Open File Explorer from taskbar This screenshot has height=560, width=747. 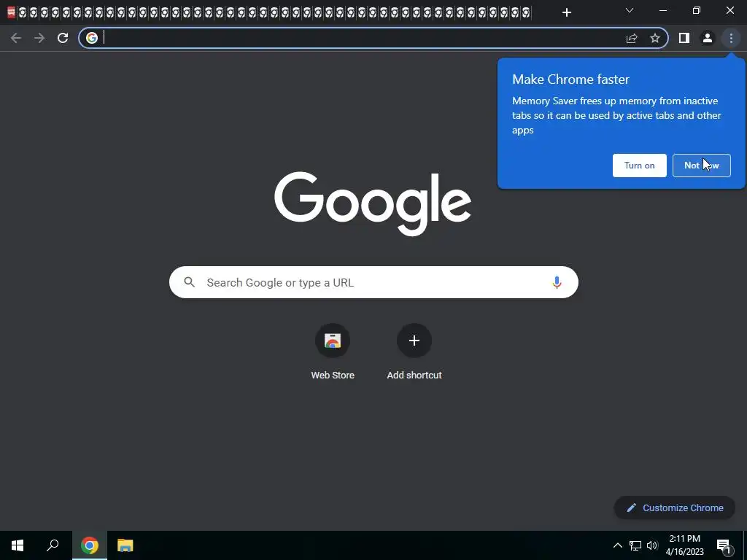125,545
